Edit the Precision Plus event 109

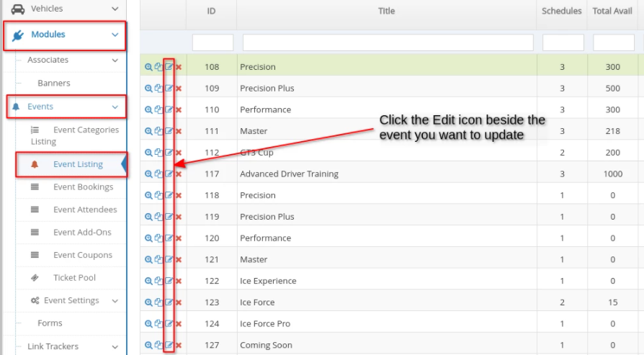click(169, 89)
